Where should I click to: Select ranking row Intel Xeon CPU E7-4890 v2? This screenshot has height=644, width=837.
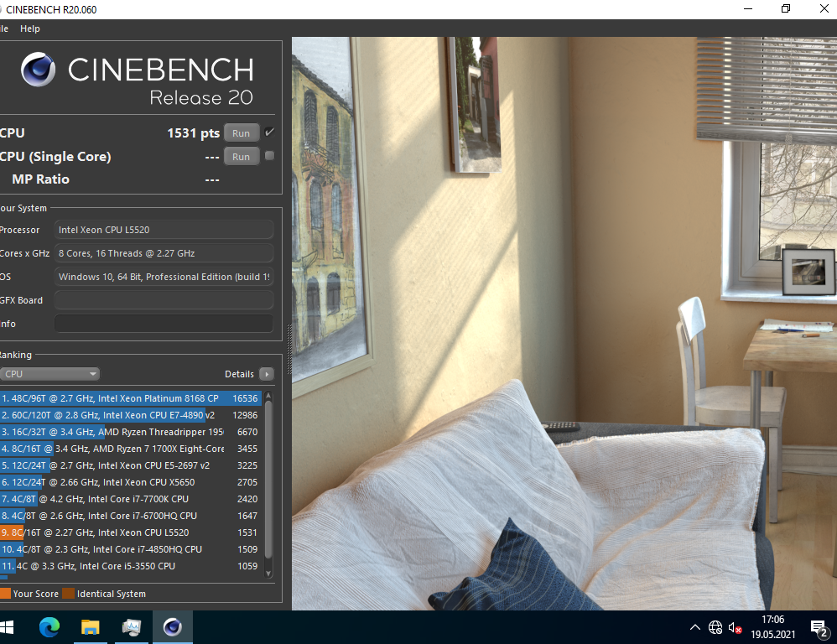point(131,415)
